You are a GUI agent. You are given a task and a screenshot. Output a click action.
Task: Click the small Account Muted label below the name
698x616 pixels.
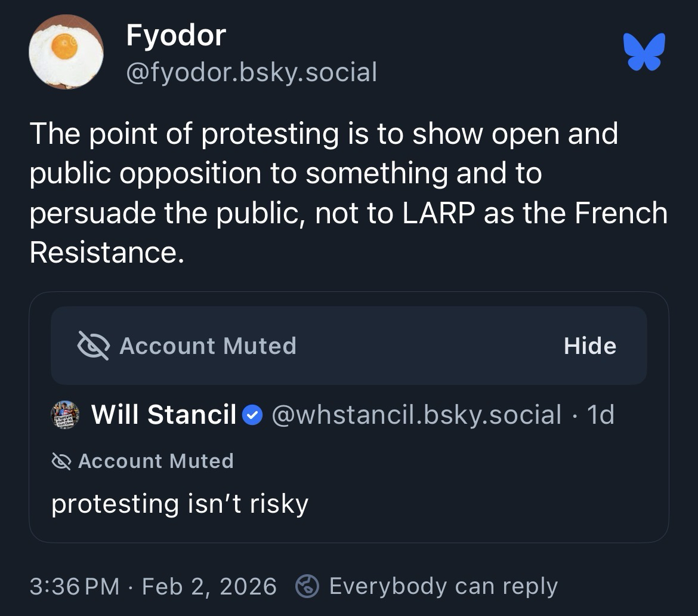(156, 461)
